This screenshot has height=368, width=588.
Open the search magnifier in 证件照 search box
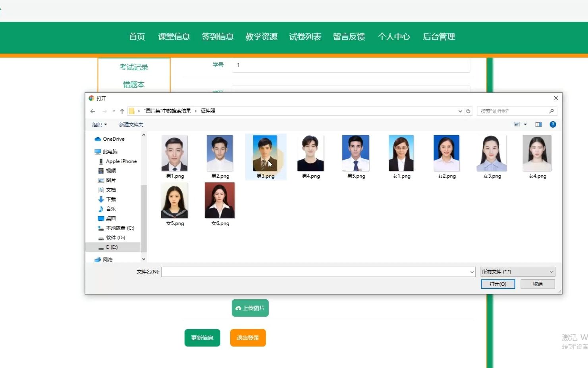(x=552, y=111)
